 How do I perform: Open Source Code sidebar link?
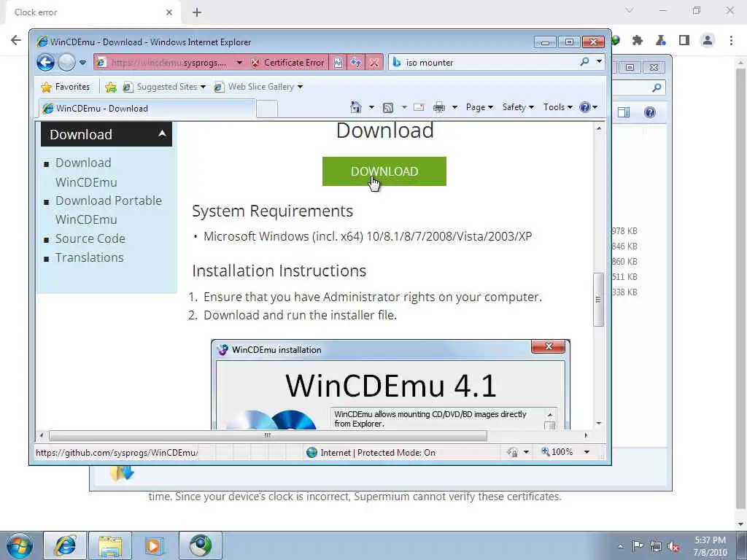tap(90, 238)
